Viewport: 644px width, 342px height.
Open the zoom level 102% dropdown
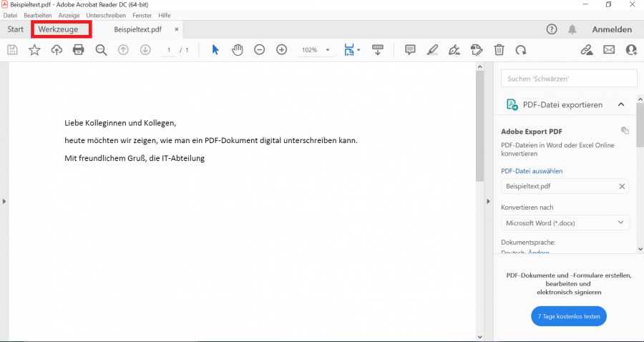point(316,50)
